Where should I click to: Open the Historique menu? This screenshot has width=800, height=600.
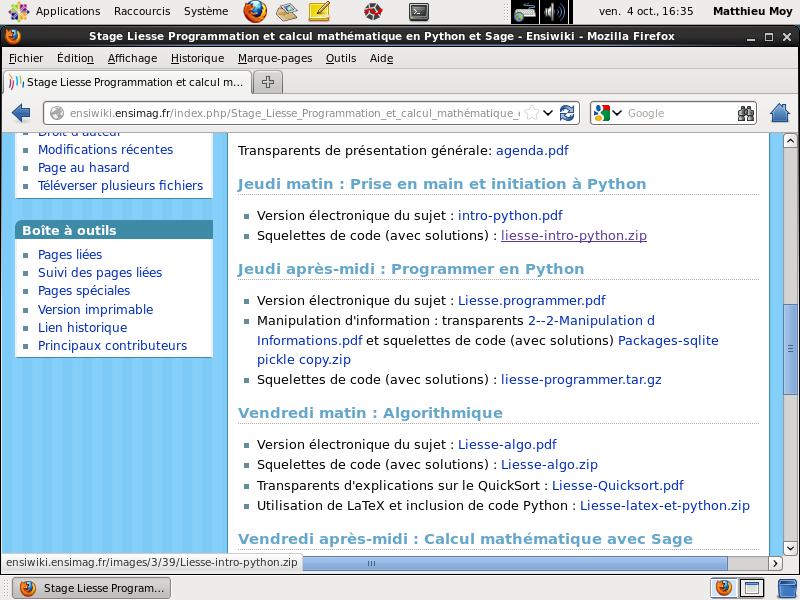(x=197, y=58)
